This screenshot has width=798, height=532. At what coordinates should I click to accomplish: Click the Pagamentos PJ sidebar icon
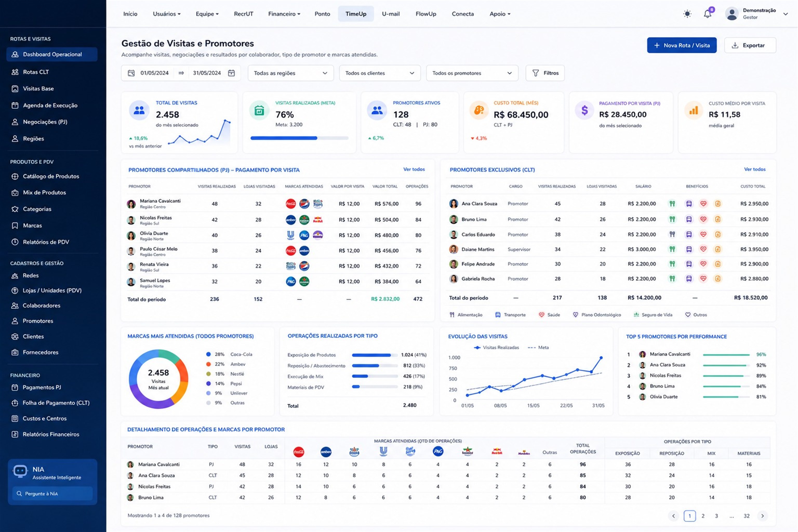[x=15, y=388]
